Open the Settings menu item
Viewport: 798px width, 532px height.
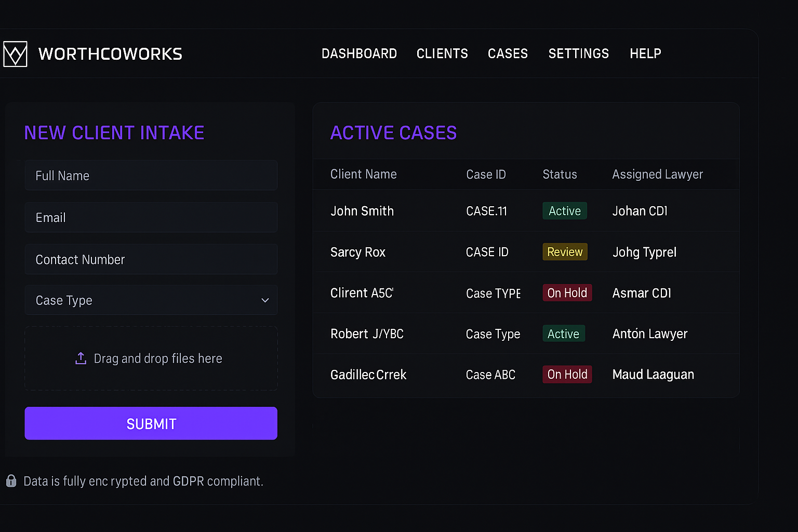tap(579, 54)
